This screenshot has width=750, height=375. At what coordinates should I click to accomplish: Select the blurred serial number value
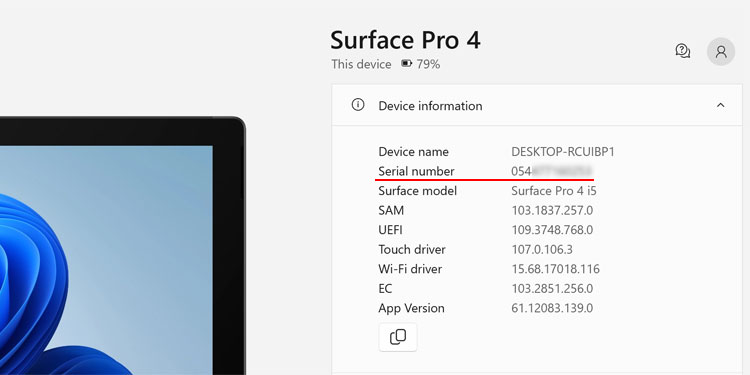(552, 171)
